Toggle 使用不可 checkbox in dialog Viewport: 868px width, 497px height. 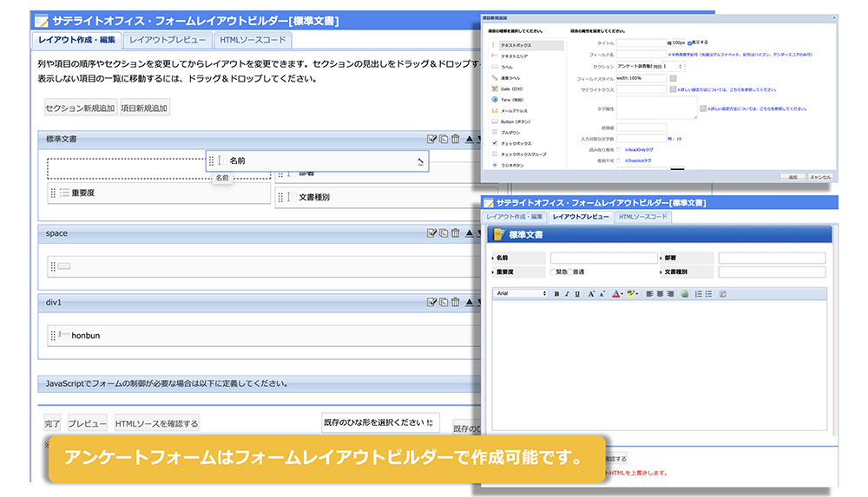pos(618,161)
